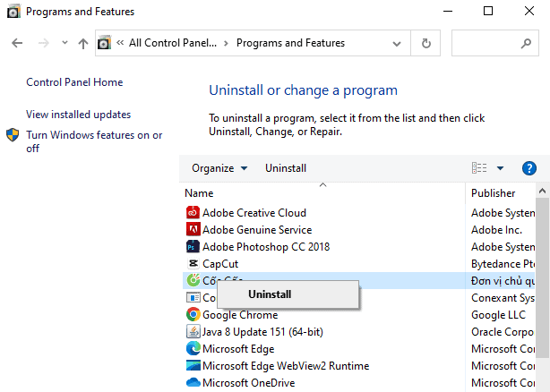Click the Control Panel icon in address bar
This screenshot has height=392, width=550.
(104, 43)
